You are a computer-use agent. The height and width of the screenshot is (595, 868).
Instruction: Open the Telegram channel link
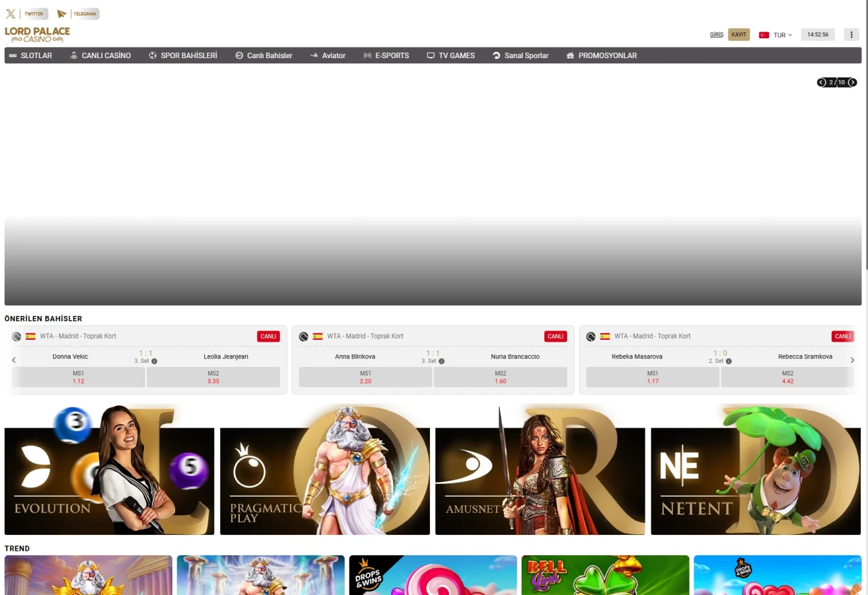tap(77, 14)
